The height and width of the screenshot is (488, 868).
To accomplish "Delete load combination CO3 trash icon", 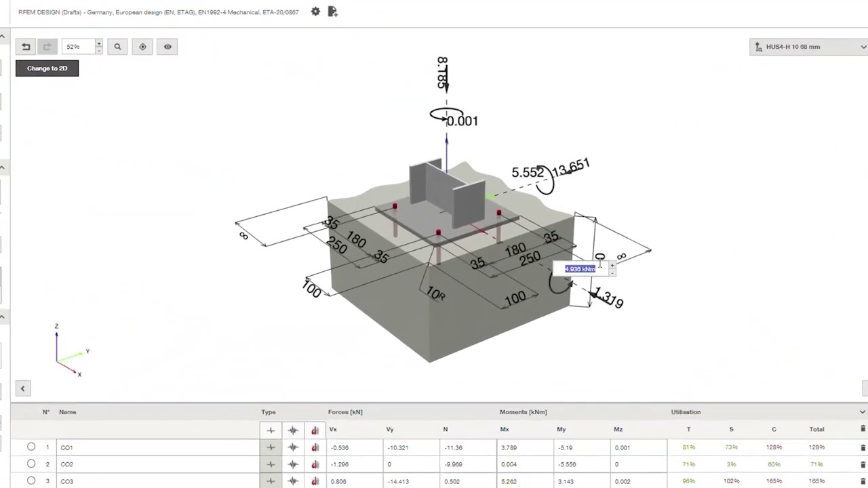I will [x=863, y=481].
